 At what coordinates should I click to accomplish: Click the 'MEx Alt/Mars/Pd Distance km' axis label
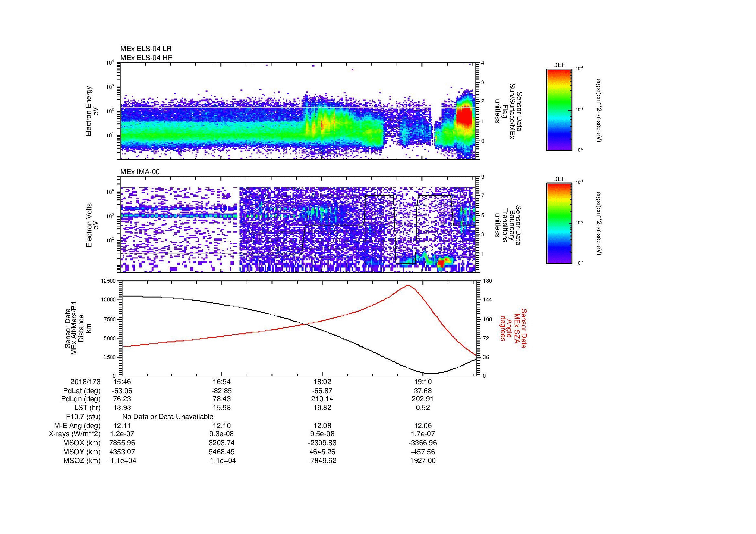pyautogui.click(x=78, y=328)
